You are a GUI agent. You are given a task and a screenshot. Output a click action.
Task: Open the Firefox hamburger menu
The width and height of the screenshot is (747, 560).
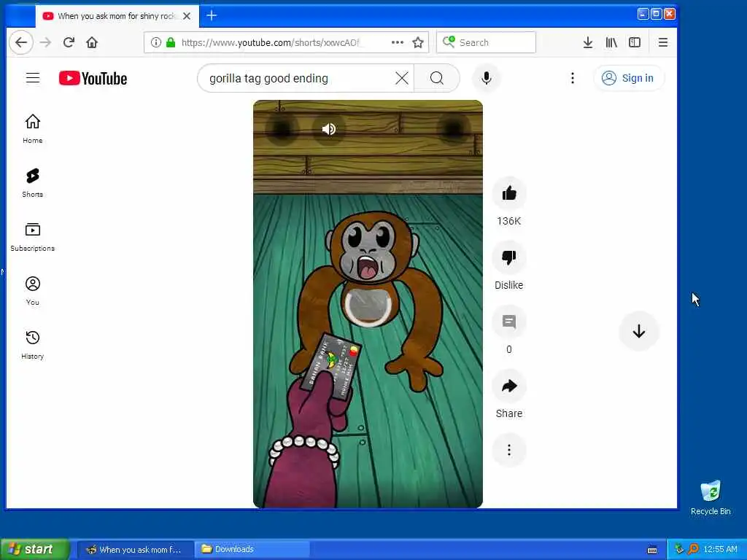point(662,42)
